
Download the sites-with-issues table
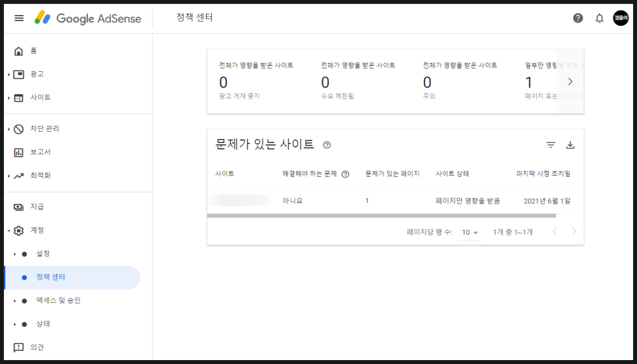click(570, 144)
